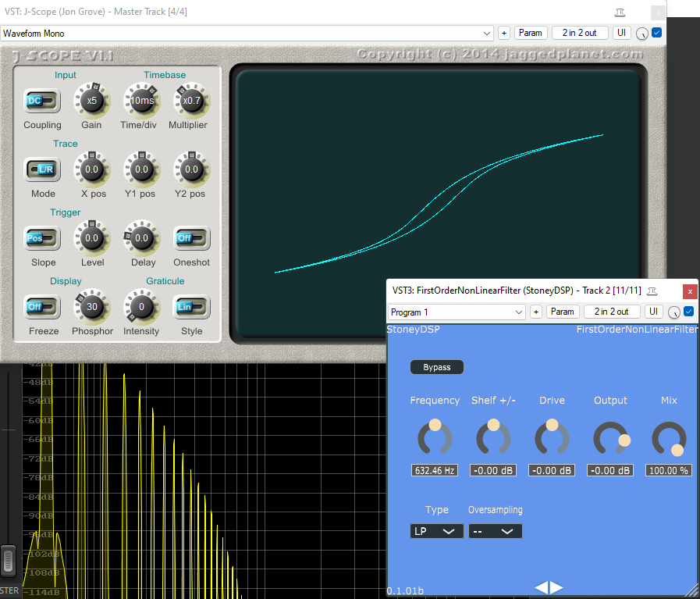The height and width of the screenshot is (599, 700).
Task: Click the 0.1.01b version text
Action: click(x=405, y=591)
